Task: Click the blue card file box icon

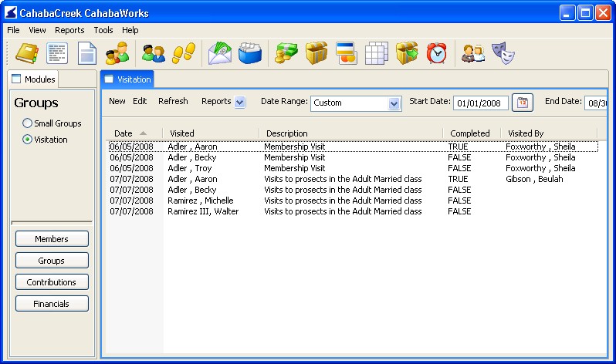Action: click(249, 52)
